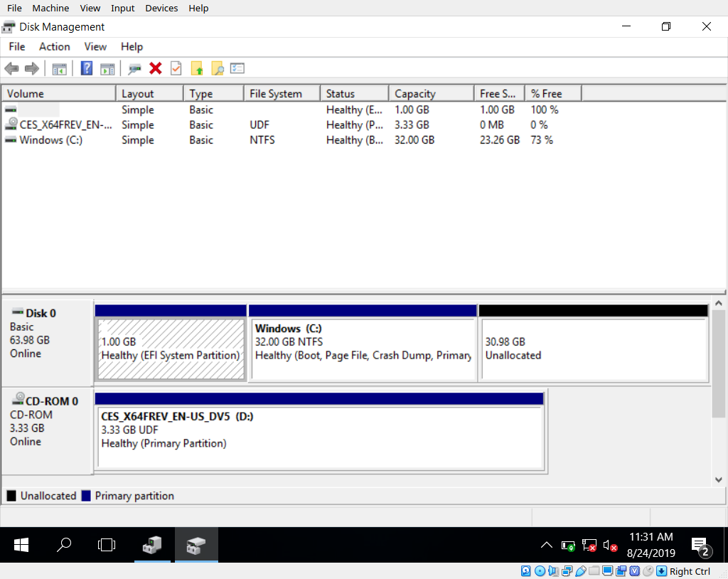
Task: Toggle Show/Hide Action Pane toolbar button
Action: (x=107, y=68)
